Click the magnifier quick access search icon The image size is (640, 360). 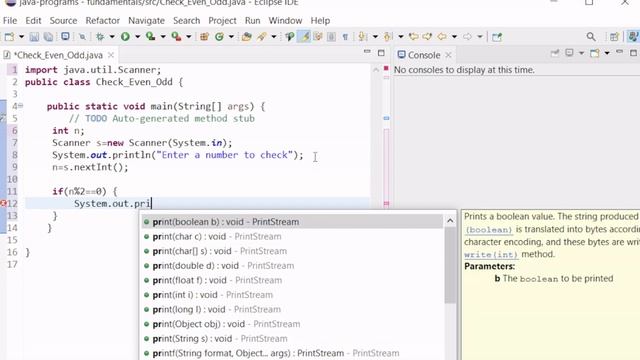click(591, 37)
